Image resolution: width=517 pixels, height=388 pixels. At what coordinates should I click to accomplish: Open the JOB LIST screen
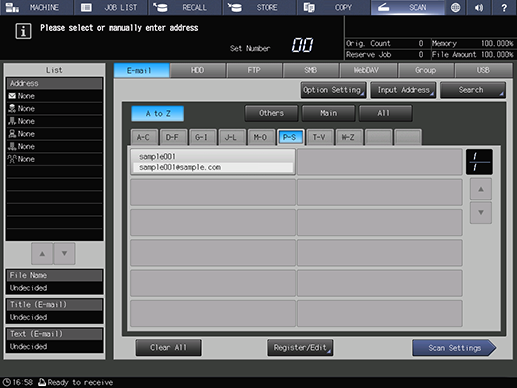tap(110, 7)
